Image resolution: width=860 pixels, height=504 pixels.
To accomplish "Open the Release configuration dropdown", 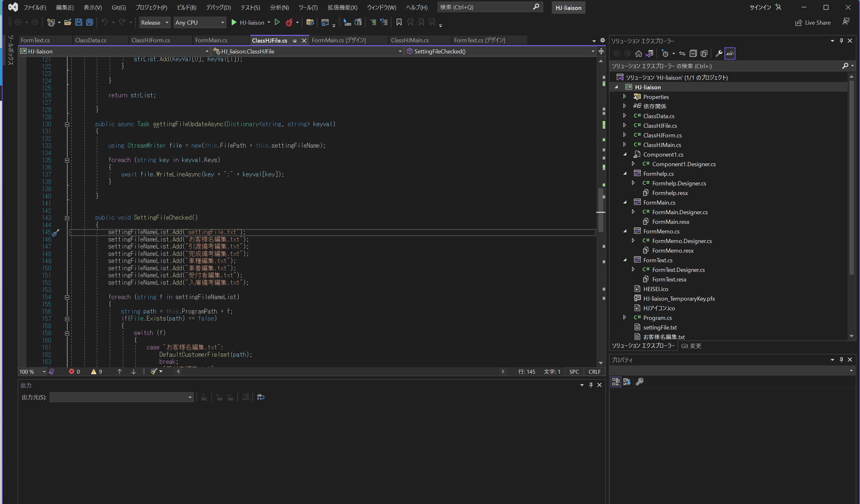I will (x=155, y=22).
